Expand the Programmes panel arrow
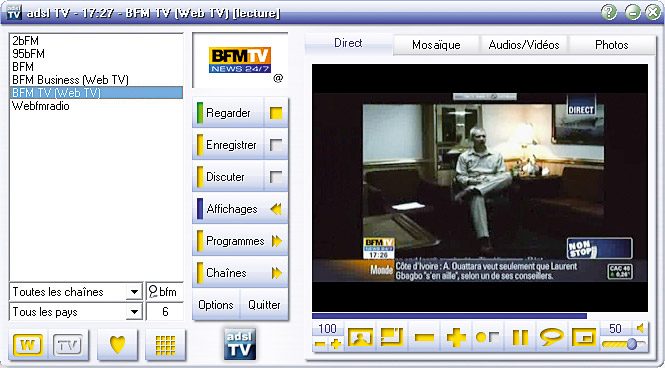This screenshot has height=368, width=665. point(277,241)
